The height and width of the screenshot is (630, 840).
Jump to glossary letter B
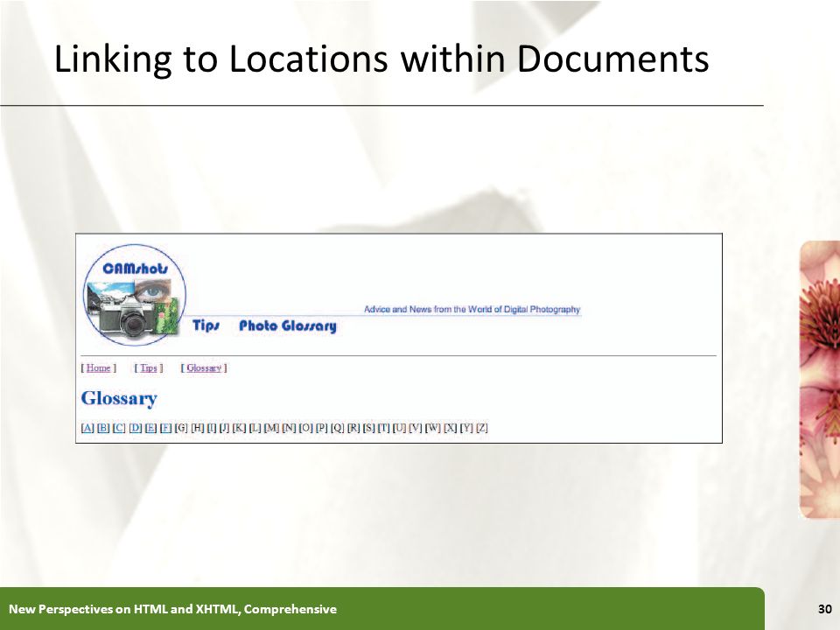click(x=103, y=428)
